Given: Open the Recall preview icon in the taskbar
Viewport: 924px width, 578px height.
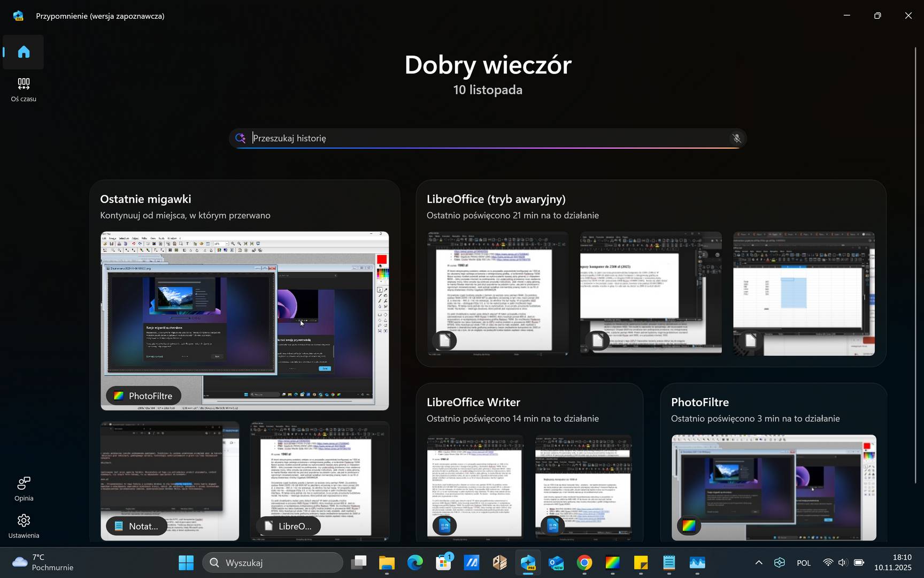Looking at the screenshot, I should (x=528, y=562).
